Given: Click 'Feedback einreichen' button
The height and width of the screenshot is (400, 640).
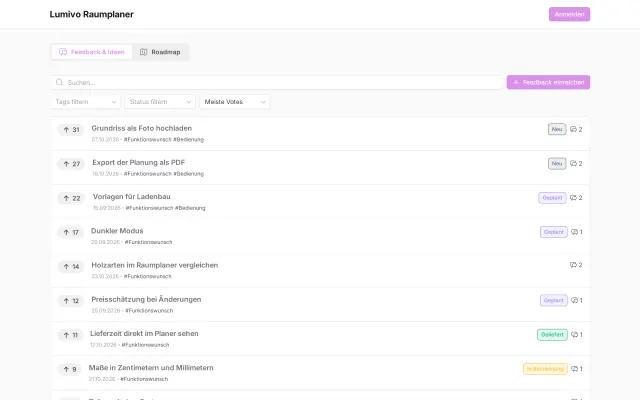Looking at the screenshot, I should coord(548,82).
